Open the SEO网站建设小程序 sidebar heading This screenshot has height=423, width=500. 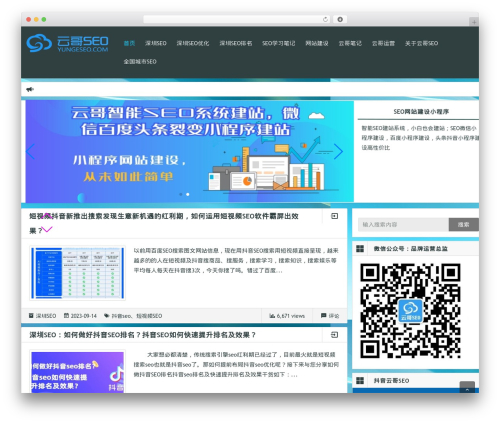click(421, 112)
